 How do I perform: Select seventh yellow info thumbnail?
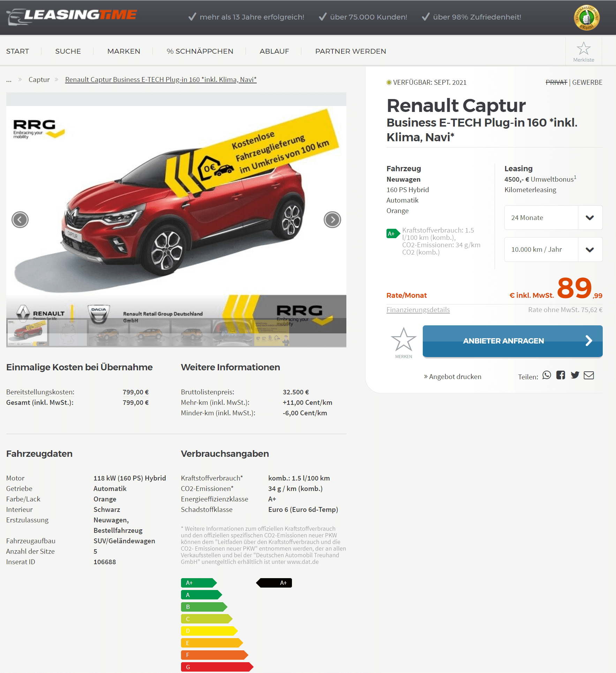click(x=272, y=333)
